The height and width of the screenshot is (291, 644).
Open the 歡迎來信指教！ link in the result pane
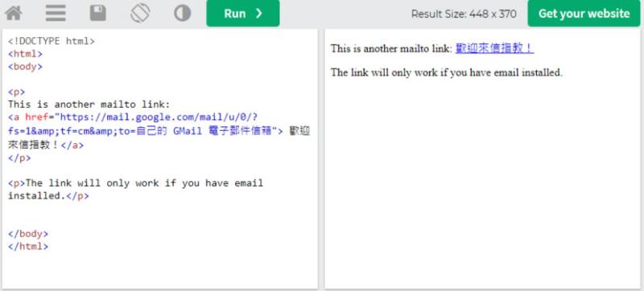click(x=494, y=48)
